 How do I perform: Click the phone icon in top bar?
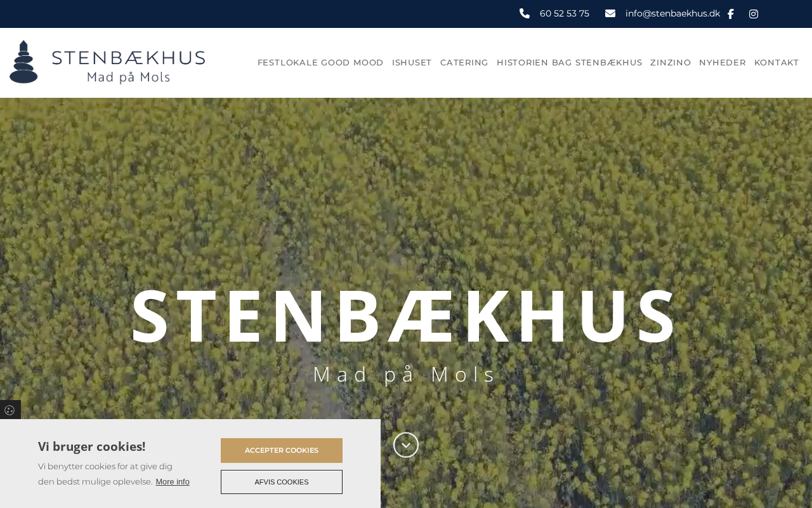[525, 13]
